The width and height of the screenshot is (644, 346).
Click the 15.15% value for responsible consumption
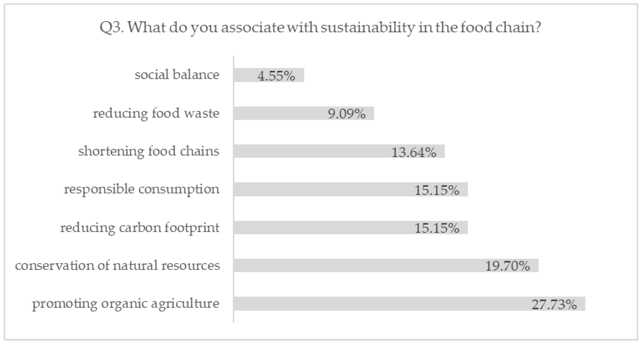(x=437, y=190)
